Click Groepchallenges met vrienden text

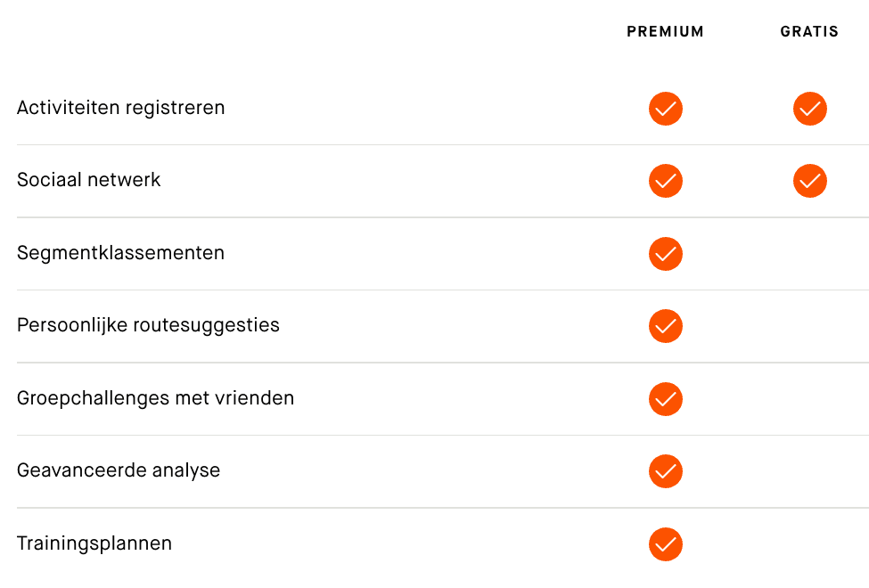point(155,398)
